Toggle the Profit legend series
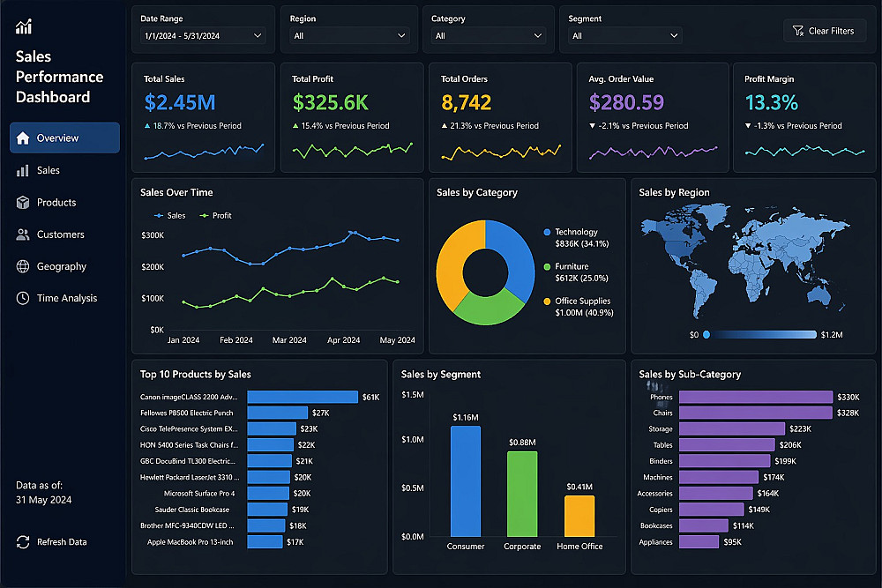 click(x=216, y=215)
